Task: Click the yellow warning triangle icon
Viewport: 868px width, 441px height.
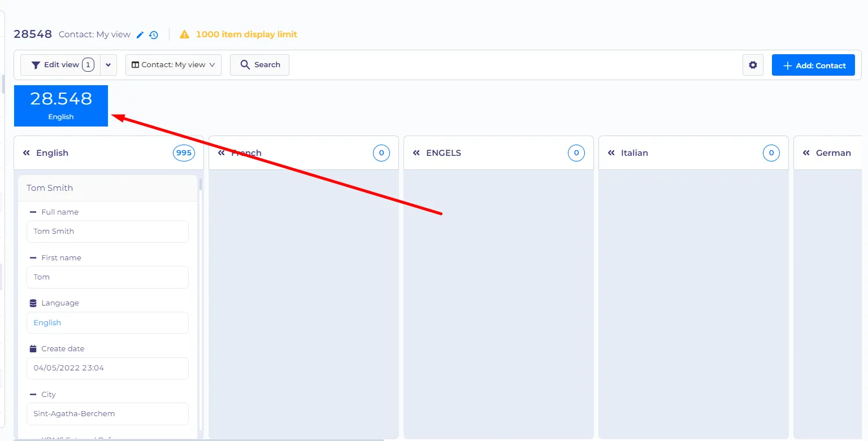Action: (x=185, y=34)
